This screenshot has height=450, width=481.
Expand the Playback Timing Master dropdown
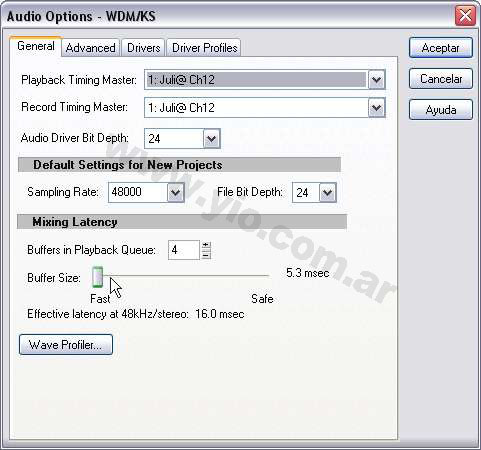[x=376, y=80]
